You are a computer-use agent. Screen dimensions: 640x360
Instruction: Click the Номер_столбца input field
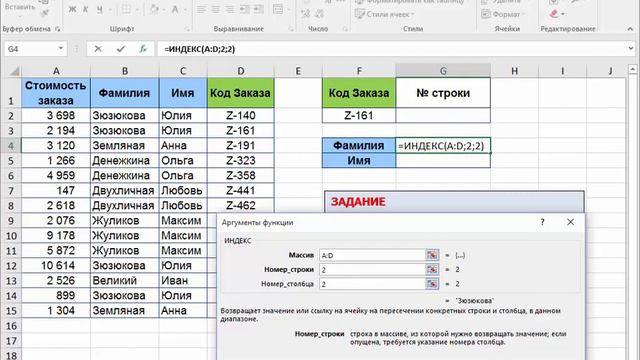pyautogui.click(x=372, y=284)
